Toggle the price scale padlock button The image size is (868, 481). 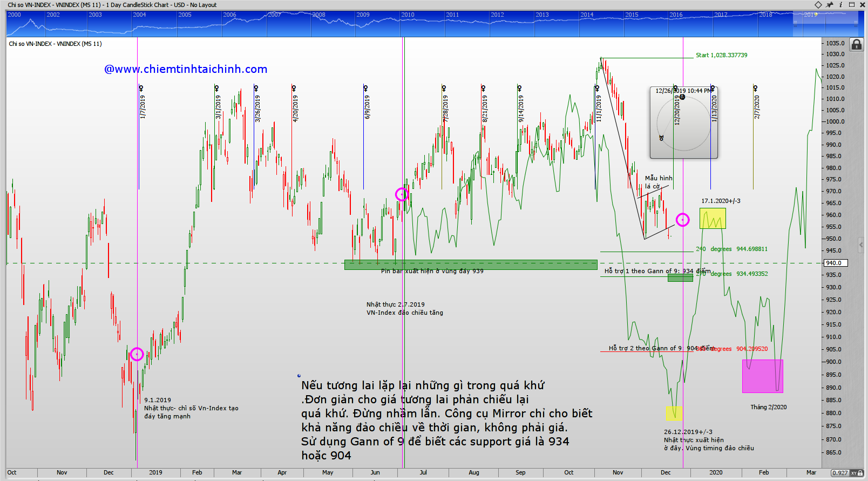857,45
